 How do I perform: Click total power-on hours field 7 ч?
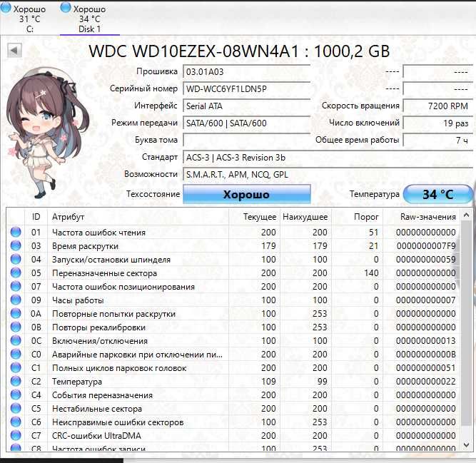point(437,140)
